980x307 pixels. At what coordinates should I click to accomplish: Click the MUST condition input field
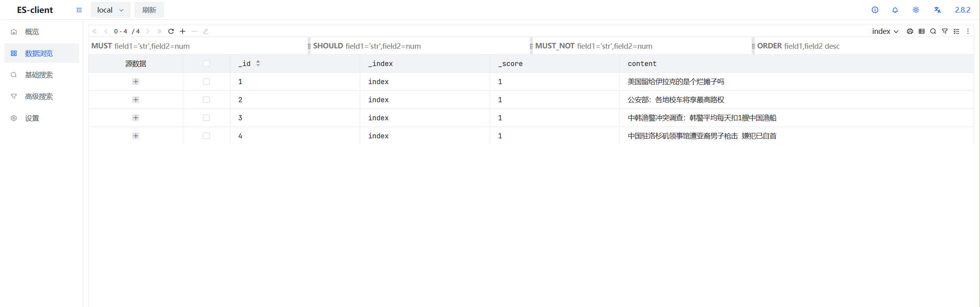208,46
